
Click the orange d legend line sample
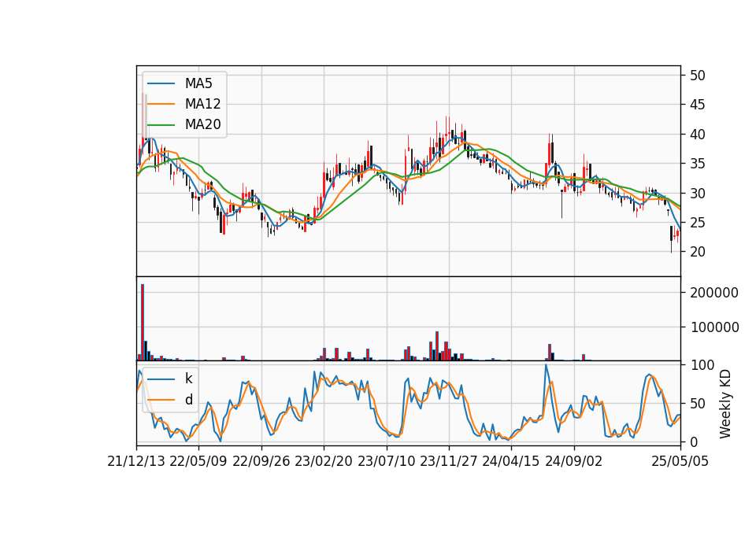161,400
